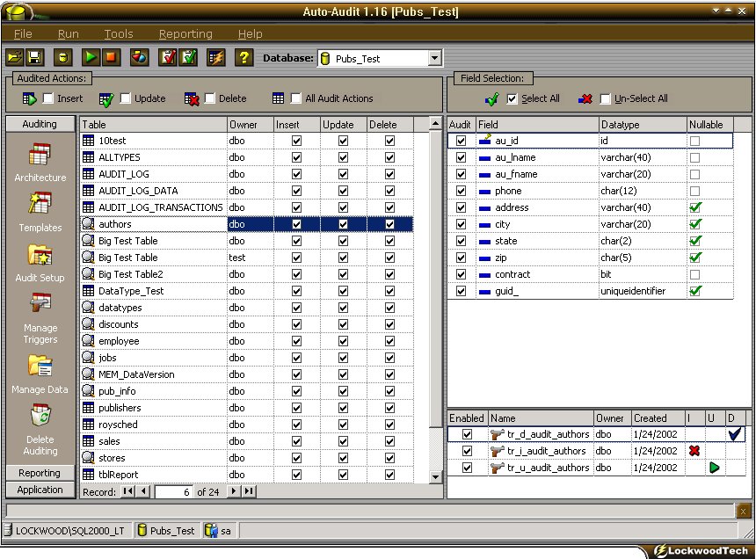Open the Delete Auditing recycle icon

pos(40,416)
